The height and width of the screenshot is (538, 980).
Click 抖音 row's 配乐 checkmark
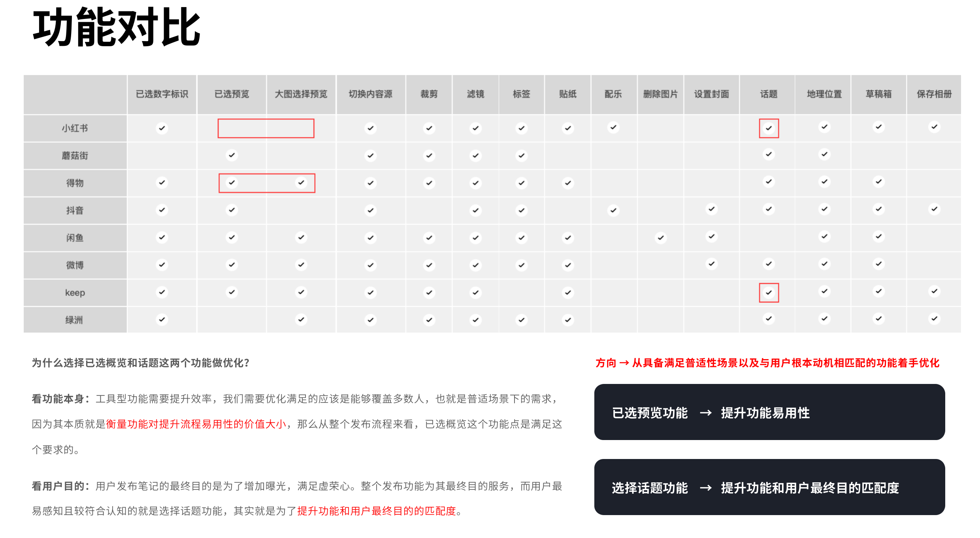point(613,210)
